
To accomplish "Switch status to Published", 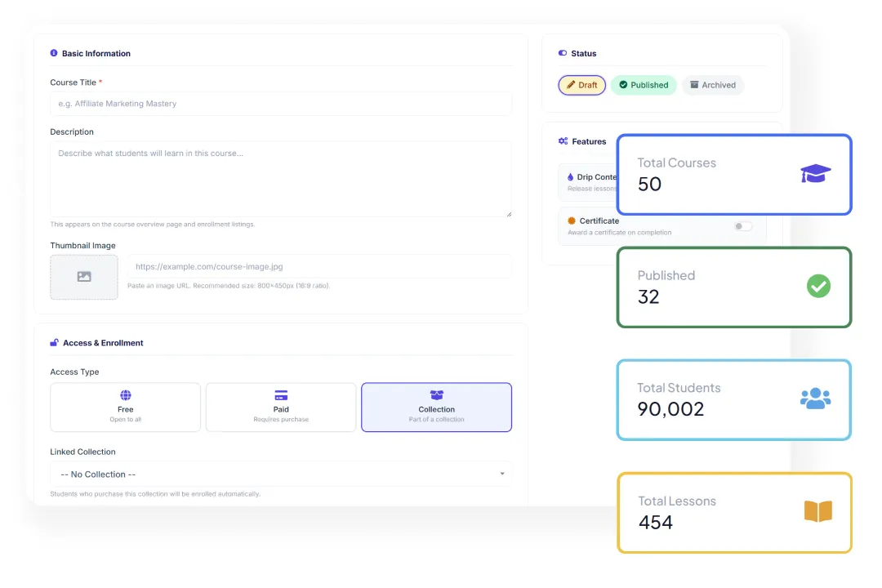I will pos(644,85).
